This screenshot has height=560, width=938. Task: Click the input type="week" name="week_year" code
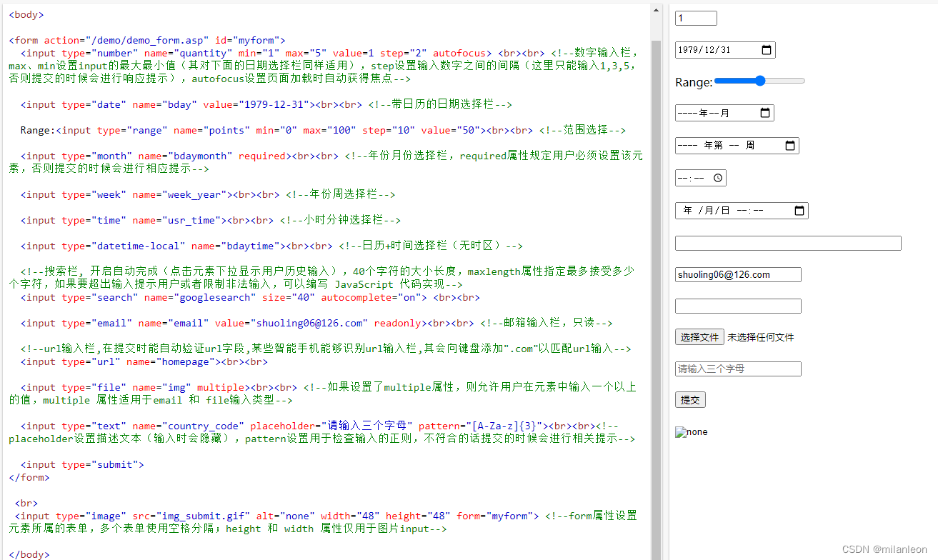coord(126,194)
